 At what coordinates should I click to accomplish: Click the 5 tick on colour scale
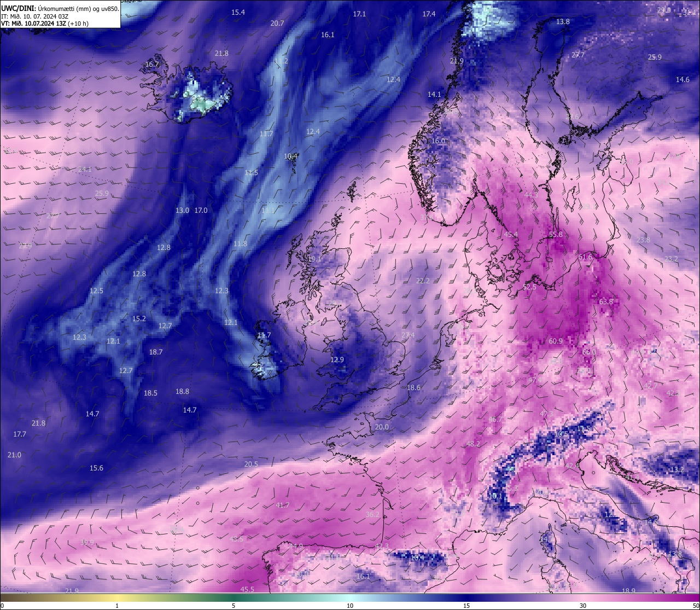(x=234, y=606)
